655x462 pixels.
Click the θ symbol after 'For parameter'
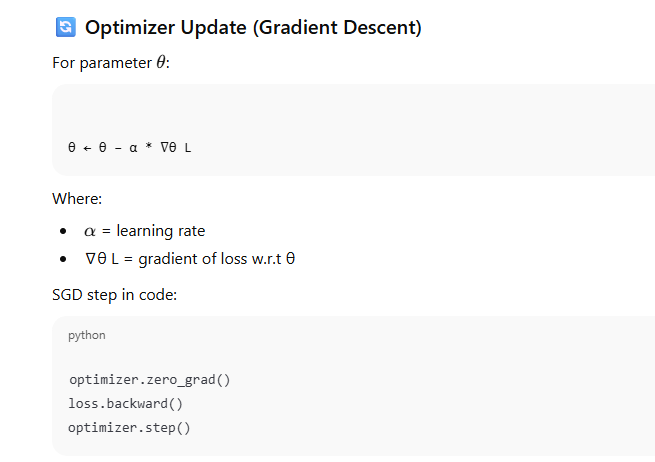pyautogui.click(x=162, y=62)
